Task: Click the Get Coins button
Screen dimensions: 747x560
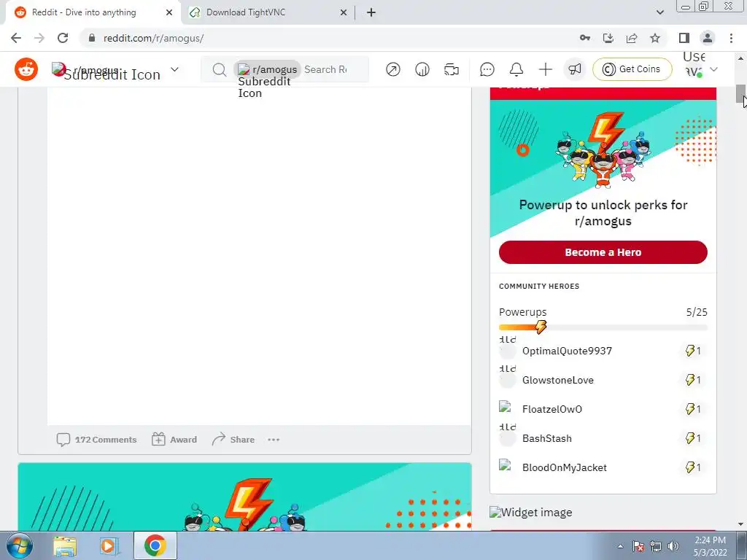Action: (632, 69)
